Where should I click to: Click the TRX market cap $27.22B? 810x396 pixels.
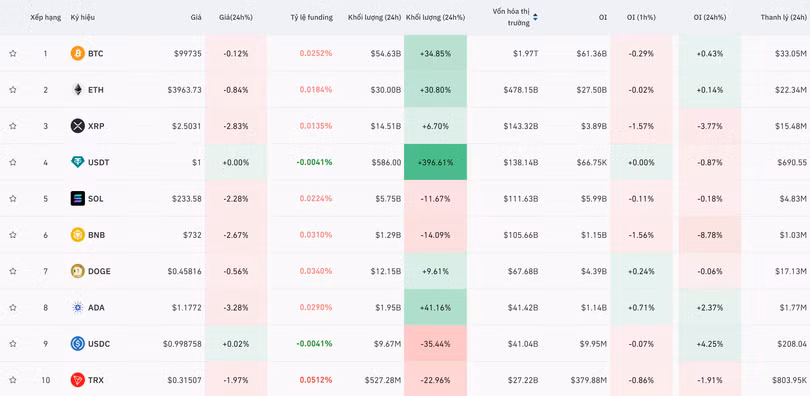click(x=523, y=380)
